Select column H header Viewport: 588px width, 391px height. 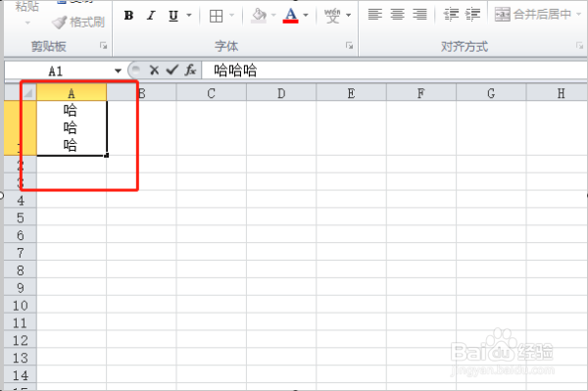coord(558,92)
